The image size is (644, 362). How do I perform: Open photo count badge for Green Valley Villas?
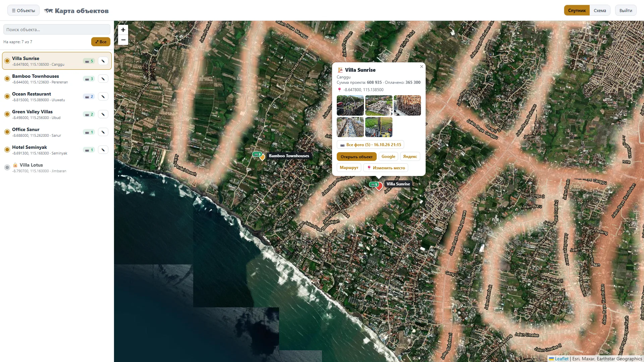[x=89, y=114]
